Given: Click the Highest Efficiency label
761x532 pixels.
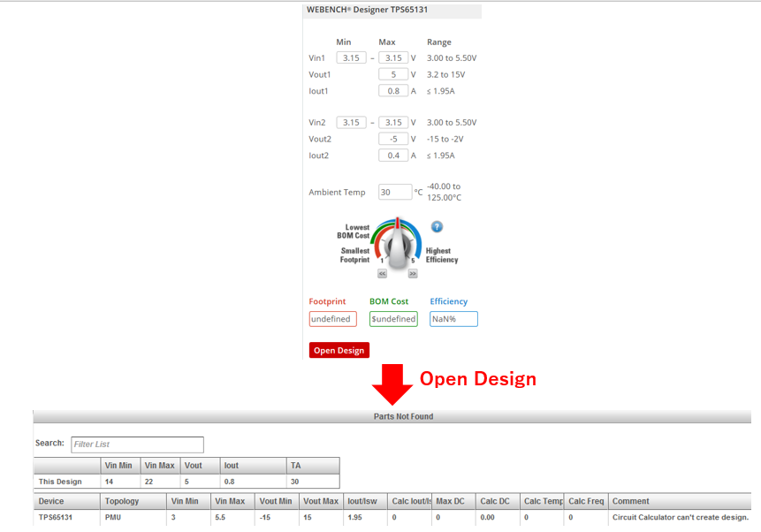Looking at the screenshot, I should [x=442, y=255].
